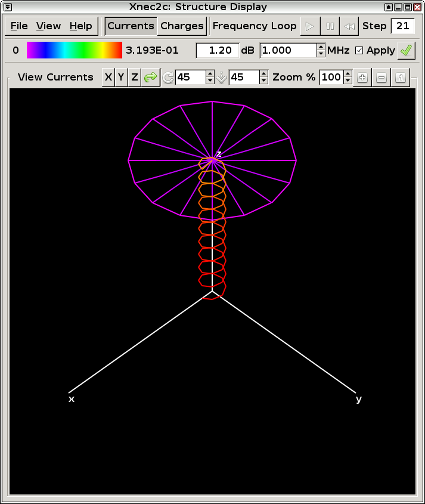
Task: Click the tilt icon beside second 45
Action: click(221, 78)
